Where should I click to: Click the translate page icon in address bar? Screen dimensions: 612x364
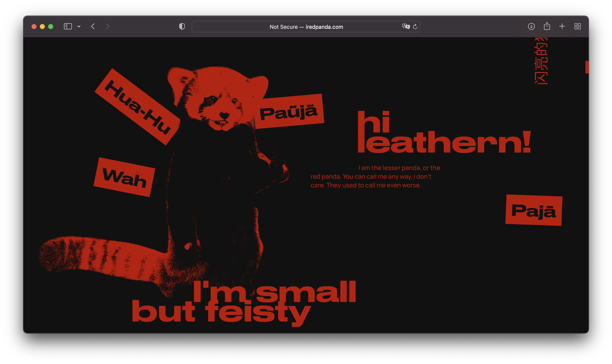406,27
